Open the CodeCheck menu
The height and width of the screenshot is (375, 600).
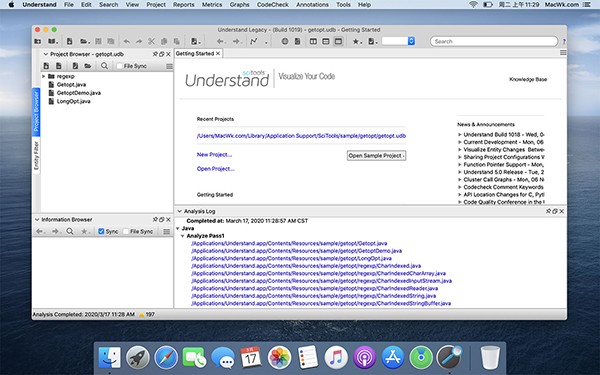click(272, 5)
